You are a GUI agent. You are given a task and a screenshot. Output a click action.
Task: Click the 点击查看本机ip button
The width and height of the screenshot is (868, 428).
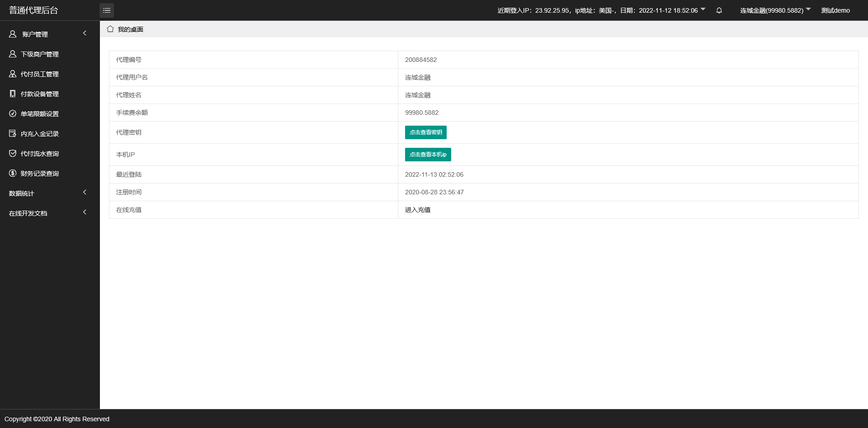click(x=428, y=155)
